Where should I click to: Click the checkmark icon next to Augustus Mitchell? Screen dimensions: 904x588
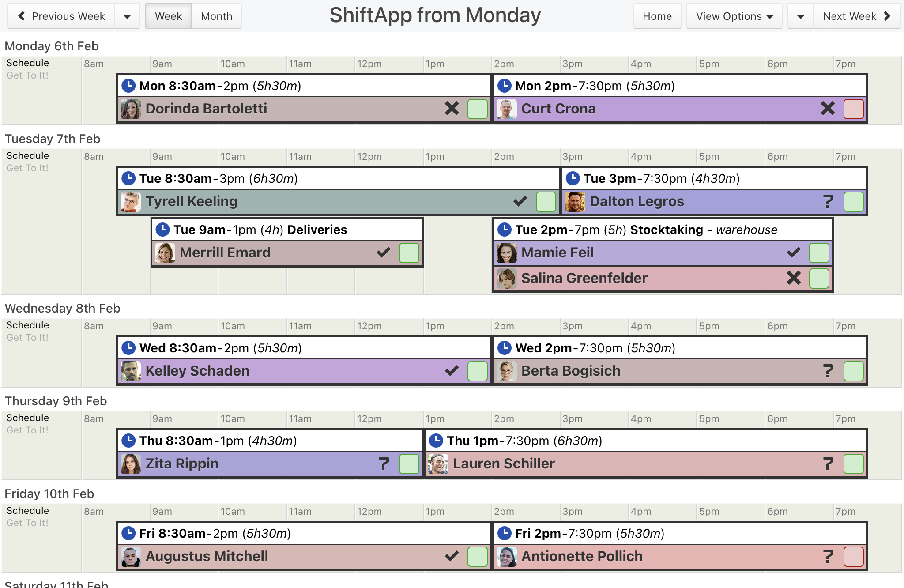tap(452, 556)
